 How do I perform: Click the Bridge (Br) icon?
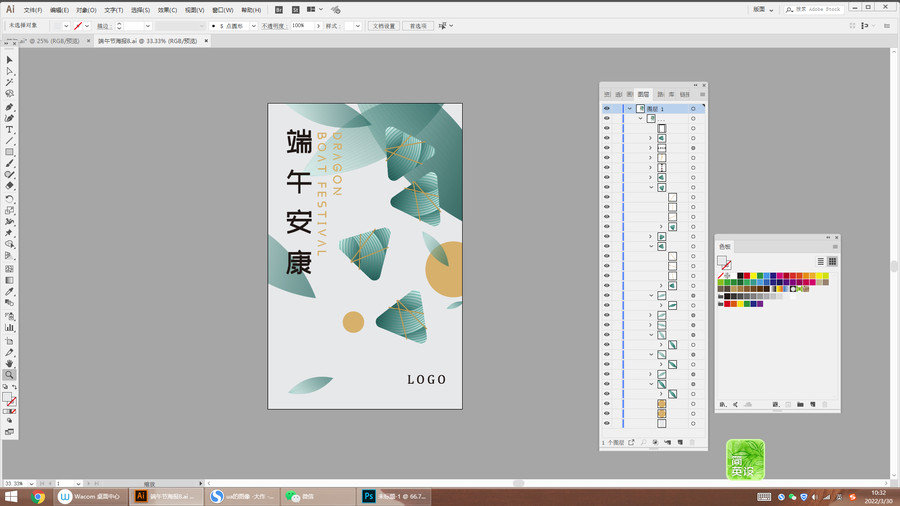[279, 10]
